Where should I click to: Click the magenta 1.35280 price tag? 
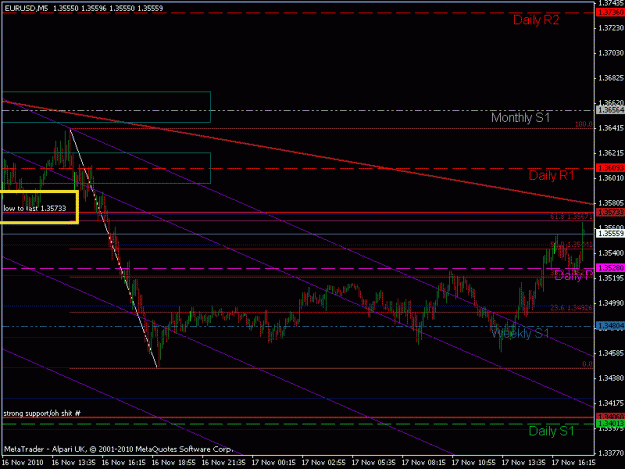pos(610,268)
